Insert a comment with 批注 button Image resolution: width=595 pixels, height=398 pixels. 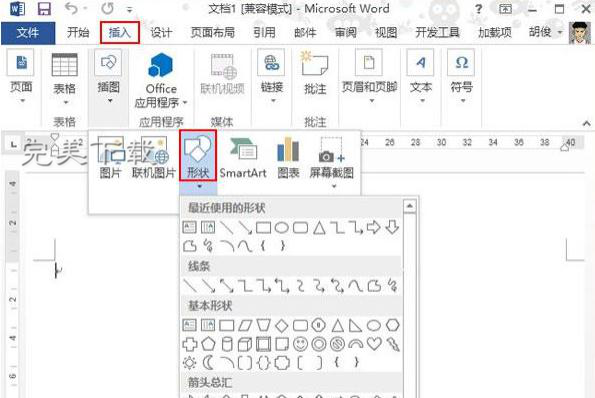[x=315, y=73]
